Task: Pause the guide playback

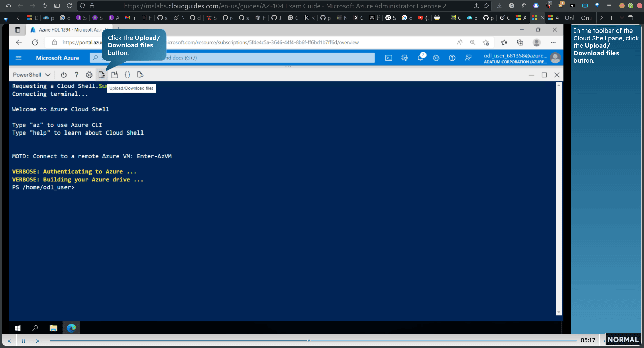Action: pyautogui.click(x=23, y=341)
